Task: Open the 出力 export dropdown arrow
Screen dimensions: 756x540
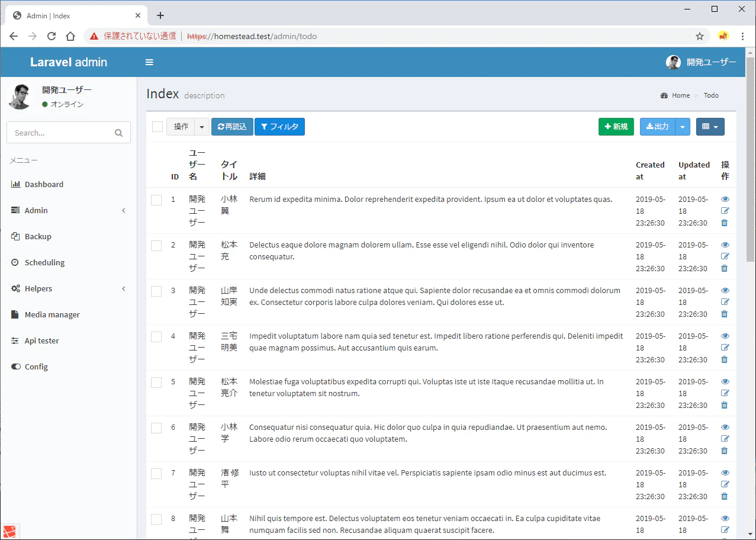Action: (x=683, y=127)
